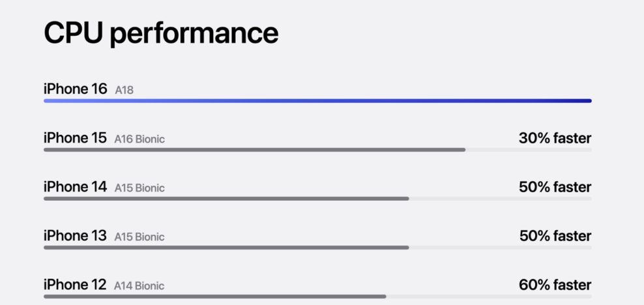The width and height of the screenshot is (644, 305).
Task: Click the CPU performance heading
Action: pyautogui.click(x=161, y=34)
